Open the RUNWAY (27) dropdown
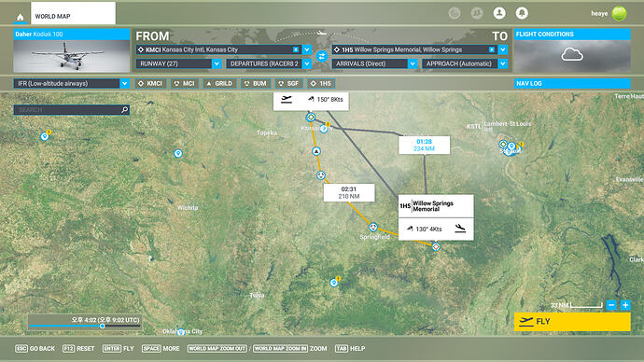The image size is (644, 362). point(178,63)
